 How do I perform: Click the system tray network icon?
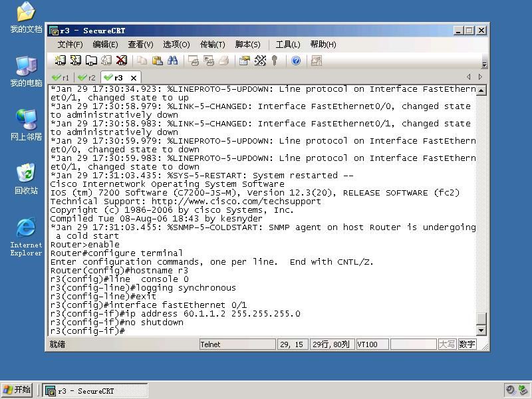tap(523, 390)
